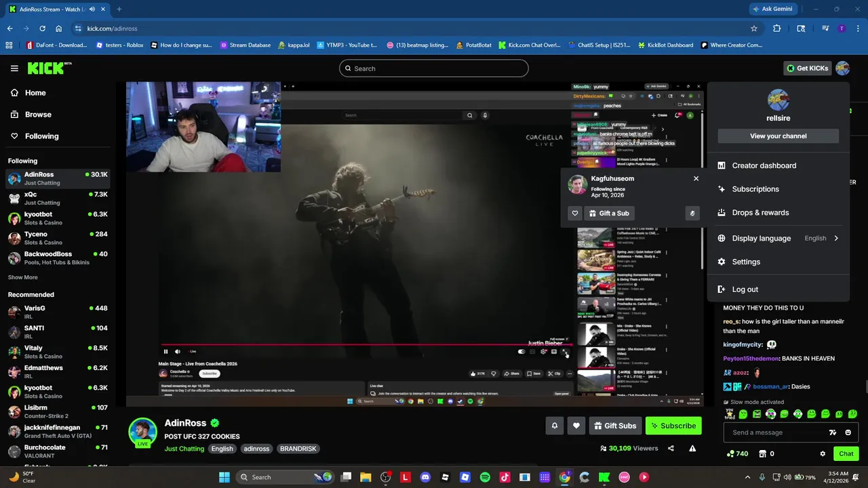Open Windows Start menu

(x=224, y=477)
